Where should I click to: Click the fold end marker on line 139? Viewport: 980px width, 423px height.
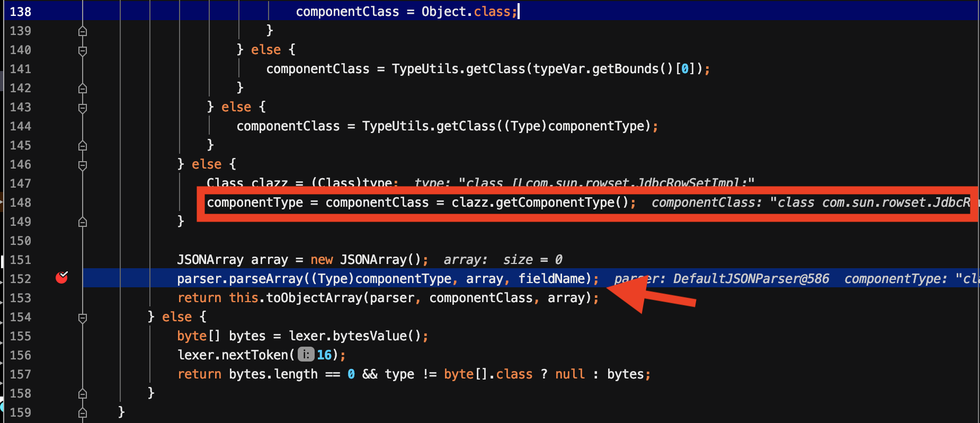coord(83,31)
